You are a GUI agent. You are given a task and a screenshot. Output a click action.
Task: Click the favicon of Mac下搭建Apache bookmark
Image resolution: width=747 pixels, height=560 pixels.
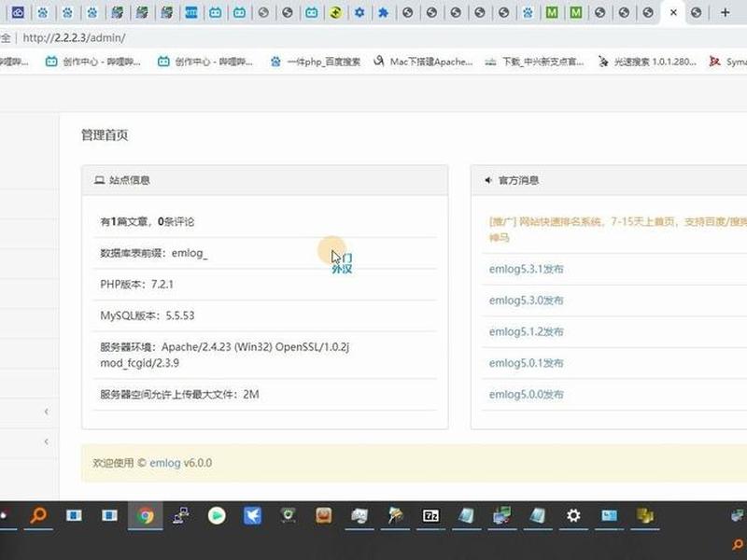click(x=379, y=62)
